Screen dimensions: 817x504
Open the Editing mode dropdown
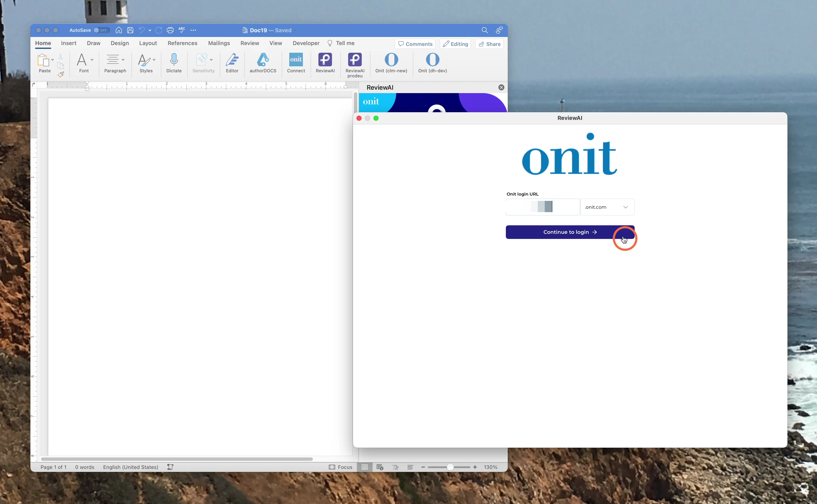click(455, 44)
